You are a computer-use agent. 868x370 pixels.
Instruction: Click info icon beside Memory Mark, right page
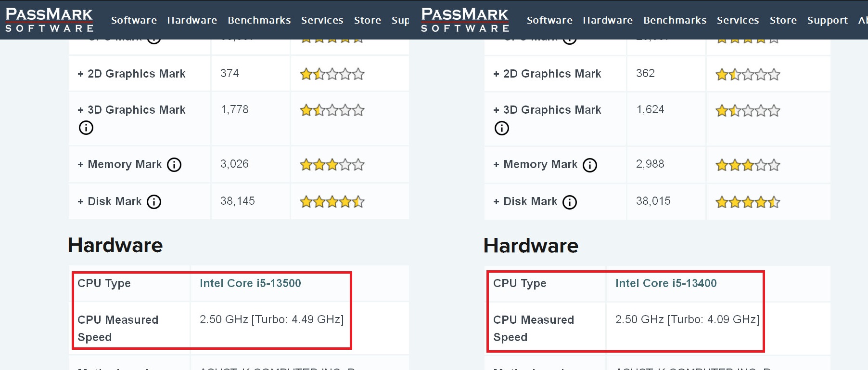590,165
